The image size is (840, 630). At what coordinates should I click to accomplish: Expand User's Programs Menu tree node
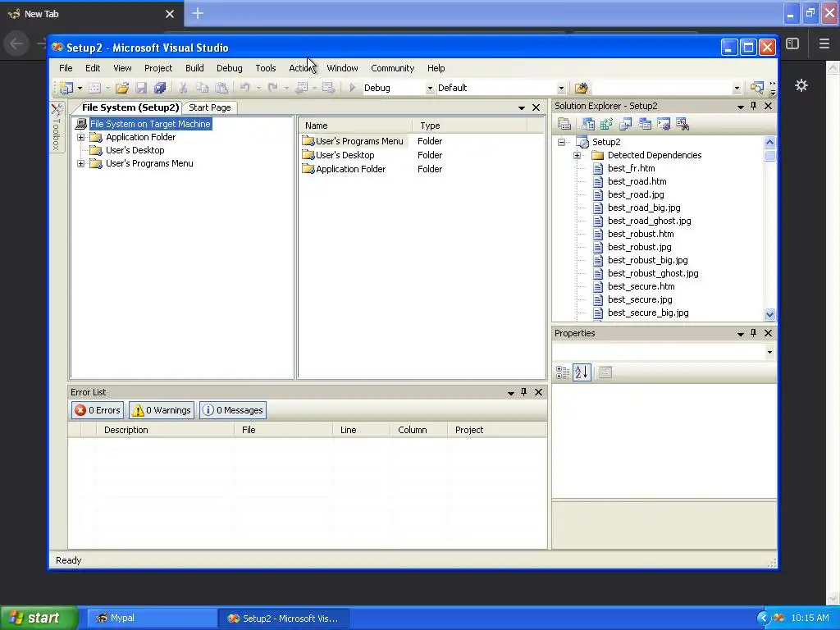[x=81, y=163]
